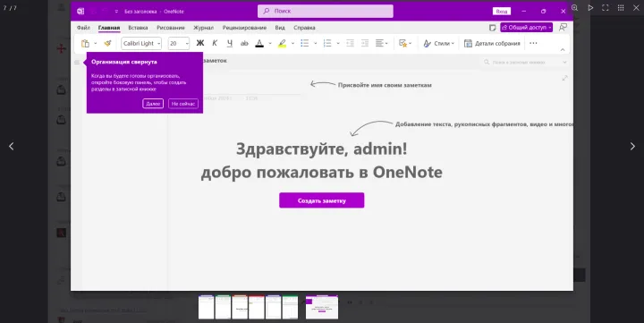
Task: Toggle the viewer thumbnails grid icon
Action: (621, 7)
